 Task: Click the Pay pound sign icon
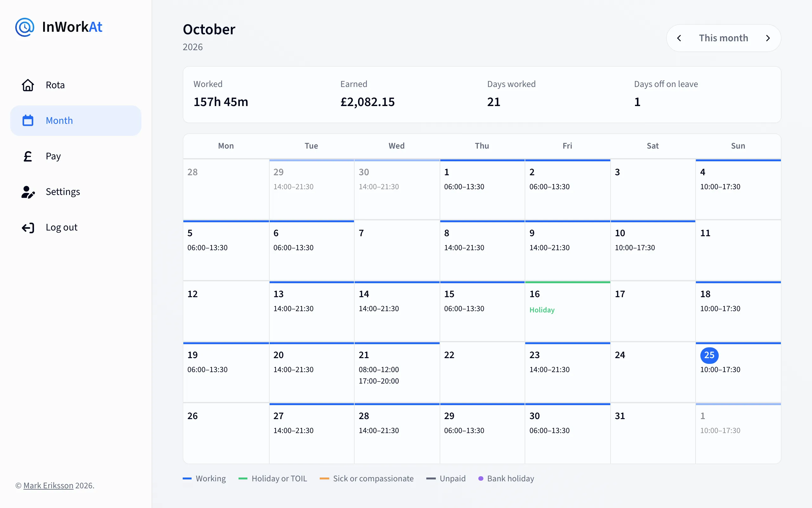(28, 156)
